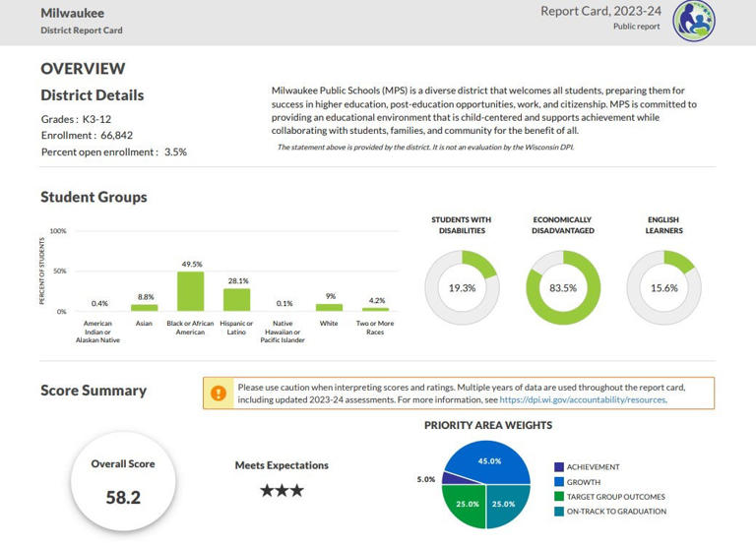Click the Milwaukee district title

(x=72, y=13)
